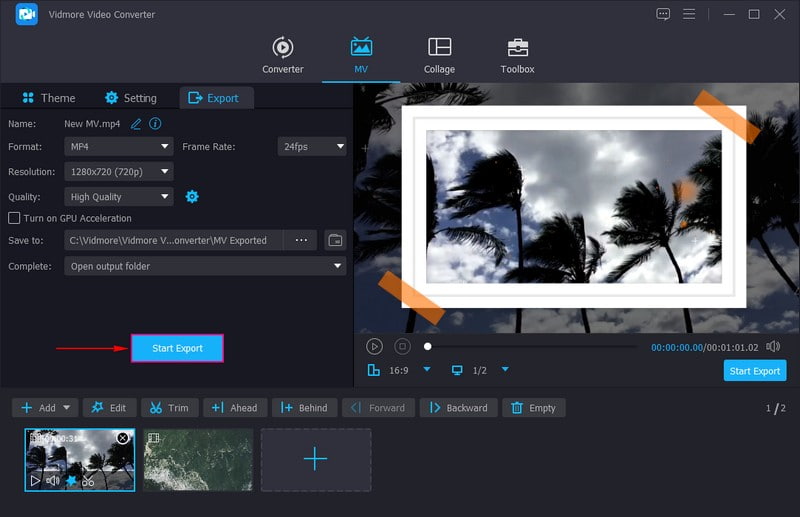Image resolution: width=800 pixels, height=517 pixels.
Task: Mute audio on the first clip thumbnail
Action: click(x=53, y=481)
